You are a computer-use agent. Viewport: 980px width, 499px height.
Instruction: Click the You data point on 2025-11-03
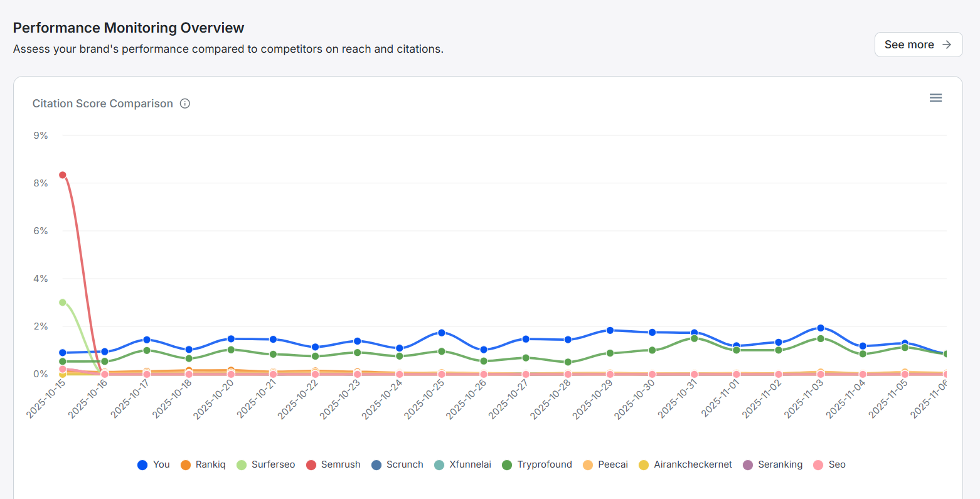pyautogui.click(x=821, y=328)
